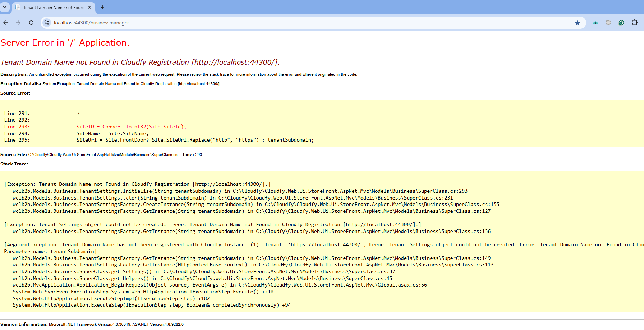
Task: Open the teal cloud lock extension
Action: pyautogui.click(x=595, y=23)
